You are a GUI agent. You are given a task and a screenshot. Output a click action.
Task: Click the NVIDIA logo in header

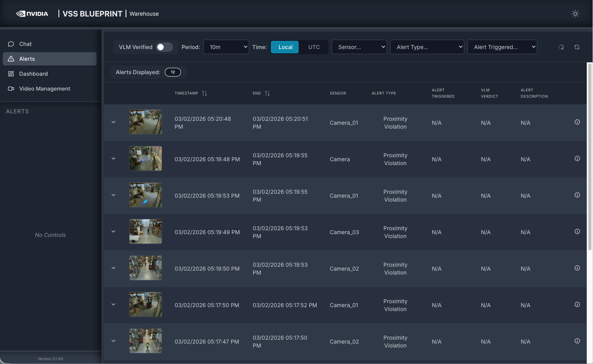pos(32,14)
